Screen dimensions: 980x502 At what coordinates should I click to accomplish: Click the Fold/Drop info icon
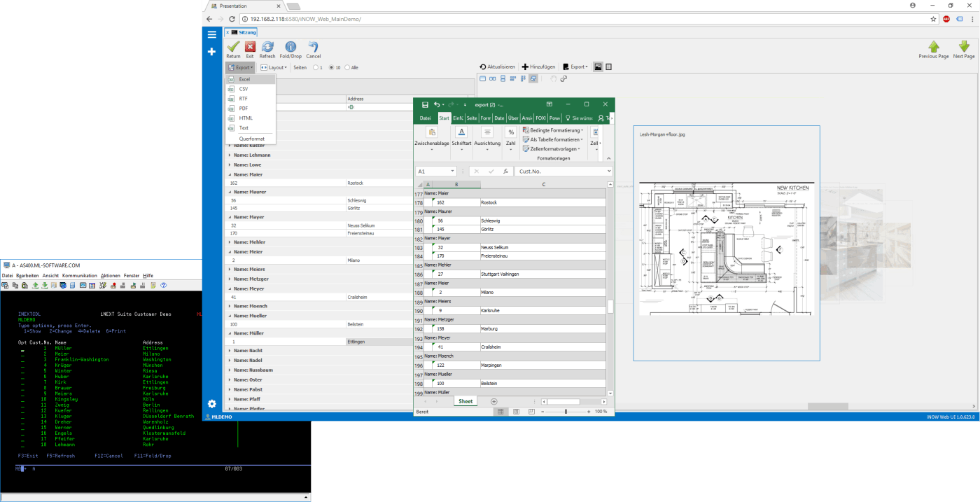[290, 46]
